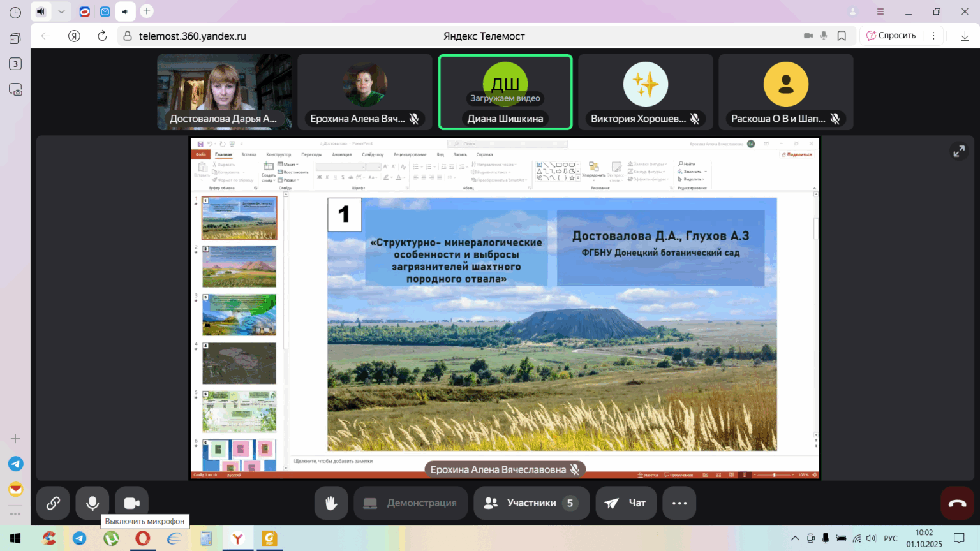Toggle the camera button
The height and width of the screenshot is (551, 980).
pyautogui.click(x=132, y=503)
